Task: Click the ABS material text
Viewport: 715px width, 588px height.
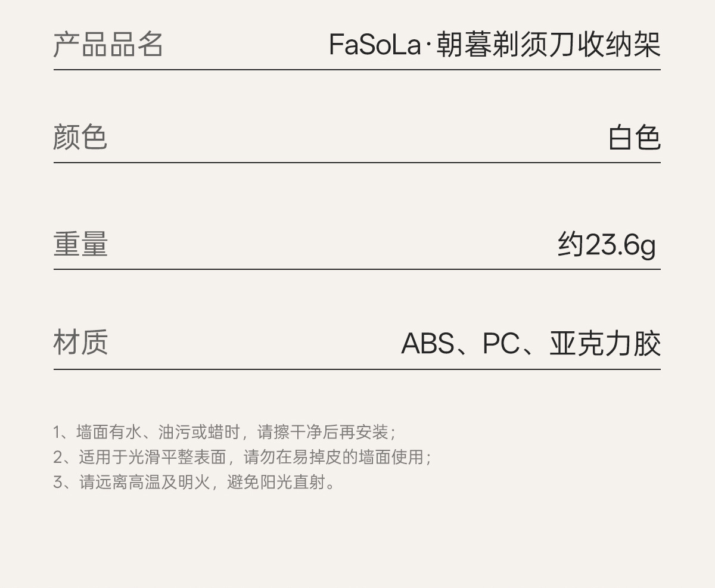Action: coord(427,344)
